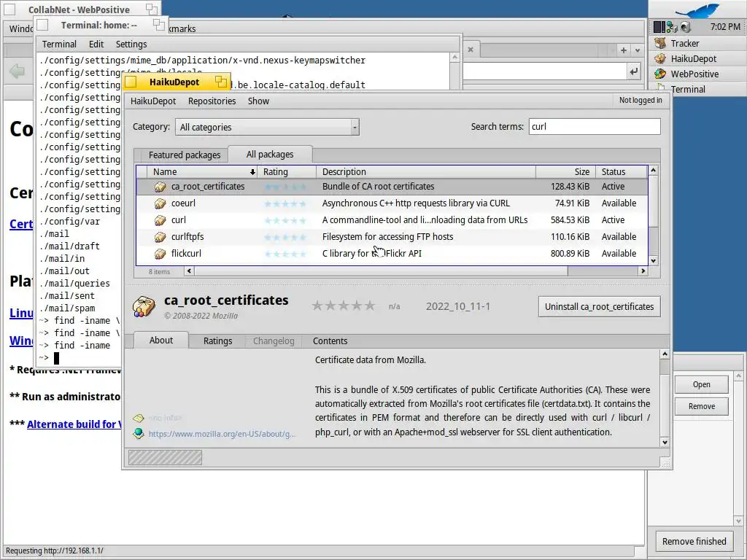Image resolution: width=747 pixels, height=560 pixels.
Task: Click the curl package icon in list
Action: click(160, 220)
